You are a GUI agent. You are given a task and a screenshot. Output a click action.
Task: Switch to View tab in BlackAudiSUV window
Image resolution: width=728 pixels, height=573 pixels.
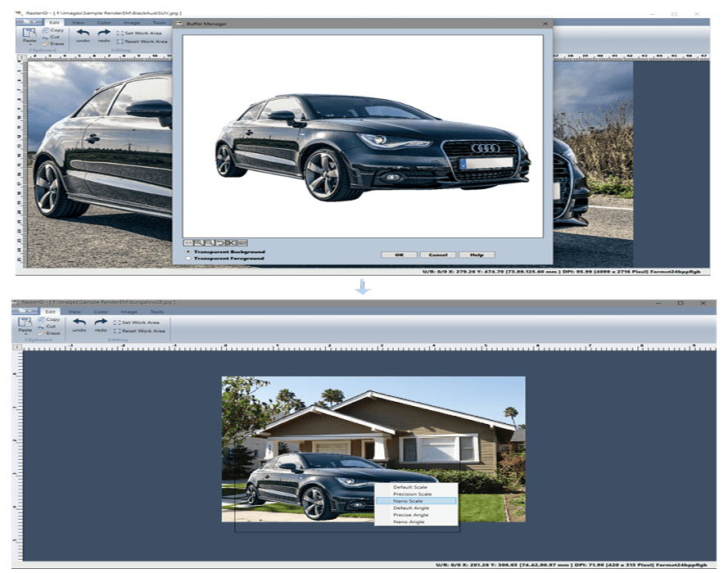78,22
